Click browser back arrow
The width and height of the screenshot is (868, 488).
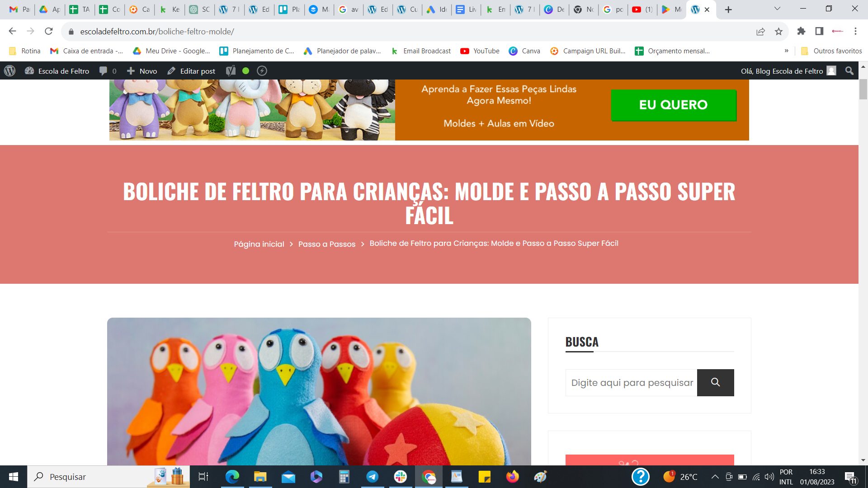pos(13,31)
